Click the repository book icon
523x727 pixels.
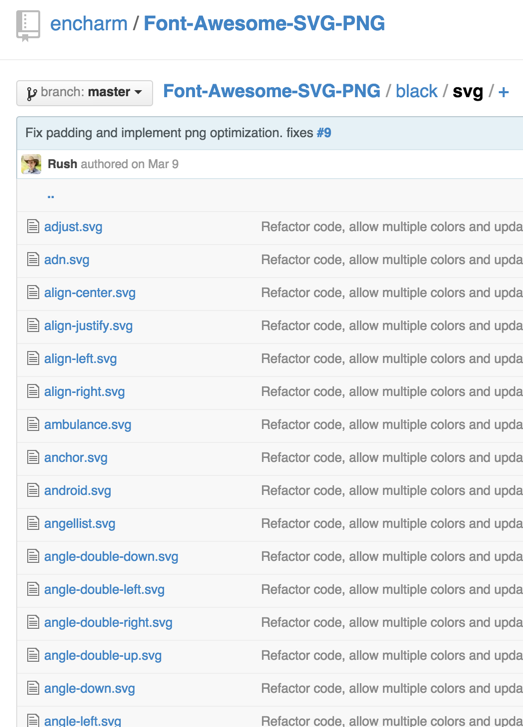pyautogui.click(x=28, y=26)
